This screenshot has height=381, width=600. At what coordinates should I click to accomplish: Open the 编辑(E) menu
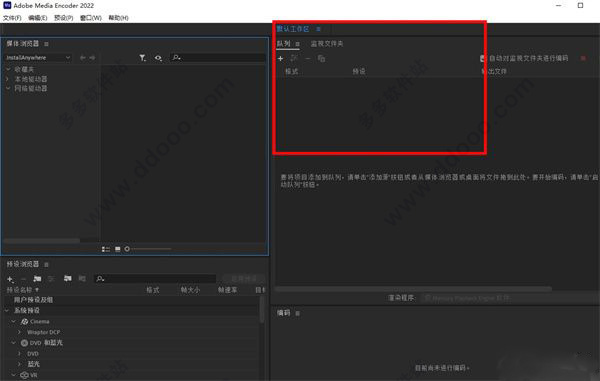tap(38, 18)
